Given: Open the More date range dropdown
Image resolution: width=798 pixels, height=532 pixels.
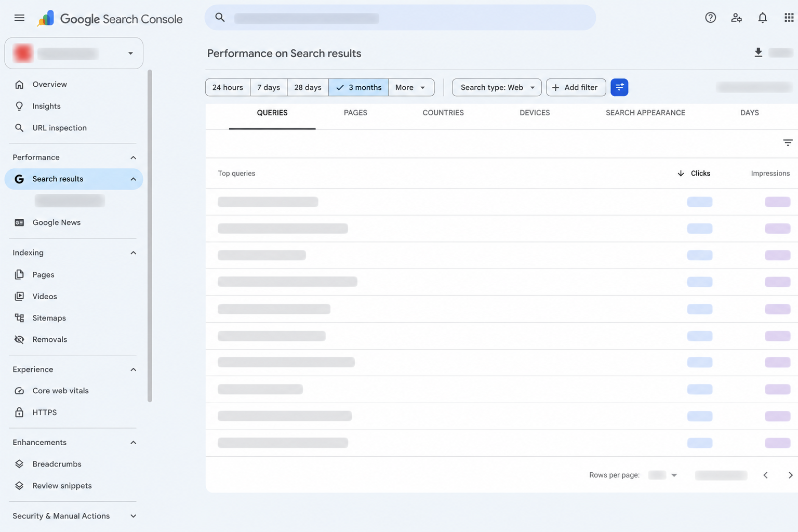Looking at the screenshot, I should click(x=411, y=87).
